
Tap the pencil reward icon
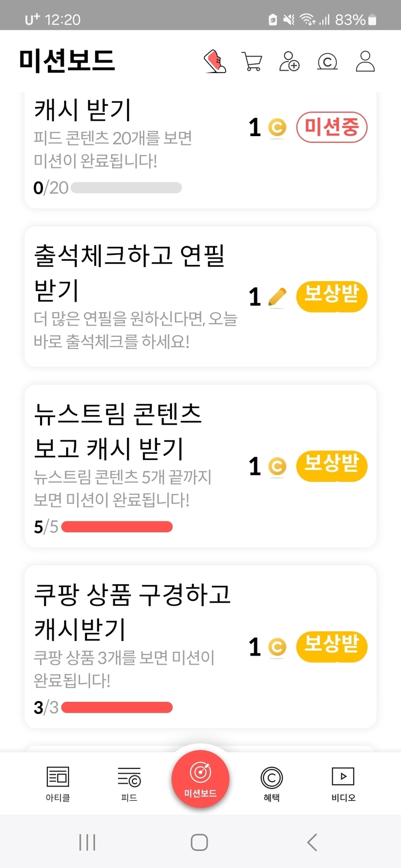click(277, 297)
